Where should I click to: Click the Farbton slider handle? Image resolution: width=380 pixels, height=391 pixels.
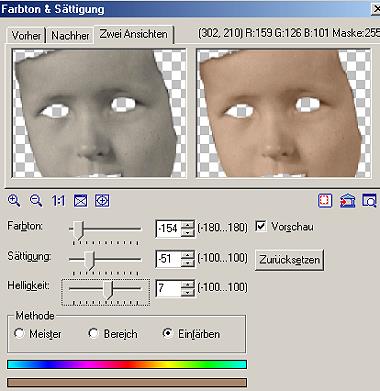pos(78,230)
